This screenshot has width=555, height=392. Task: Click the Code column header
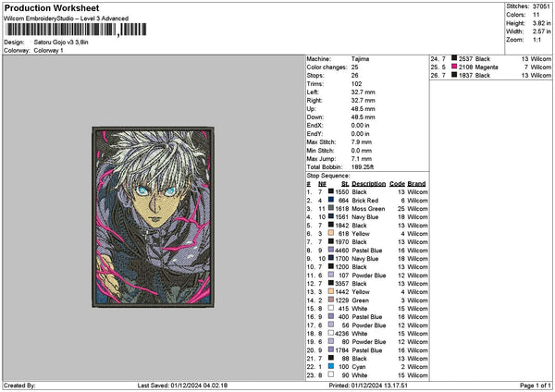[397, 184]
